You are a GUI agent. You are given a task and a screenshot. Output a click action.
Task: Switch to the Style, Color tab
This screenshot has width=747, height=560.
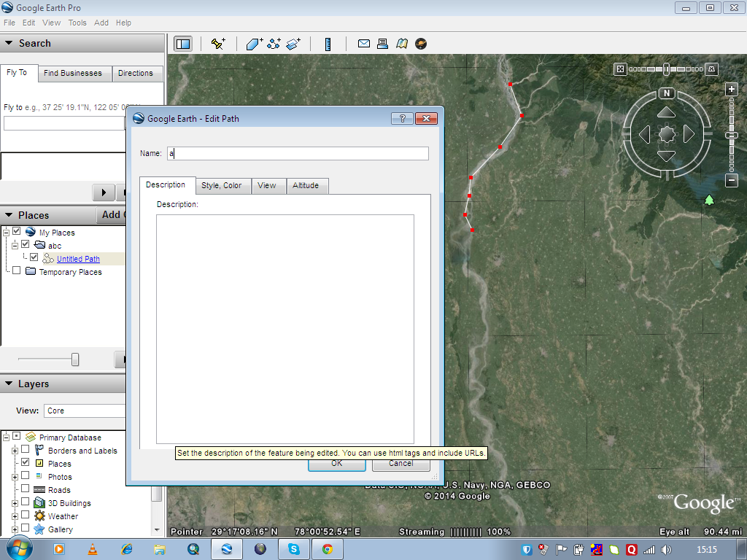coord(222,186)
